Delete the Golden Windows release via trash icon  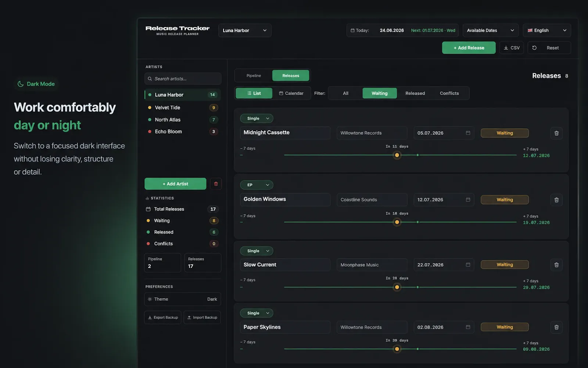click(556, 200)
